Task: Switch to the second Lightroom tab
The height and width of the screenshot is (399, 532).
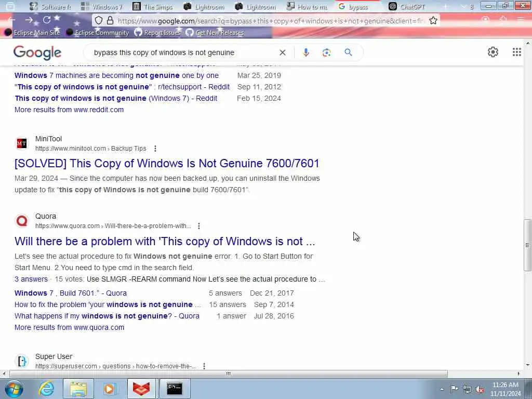Action: coord(256,6)
